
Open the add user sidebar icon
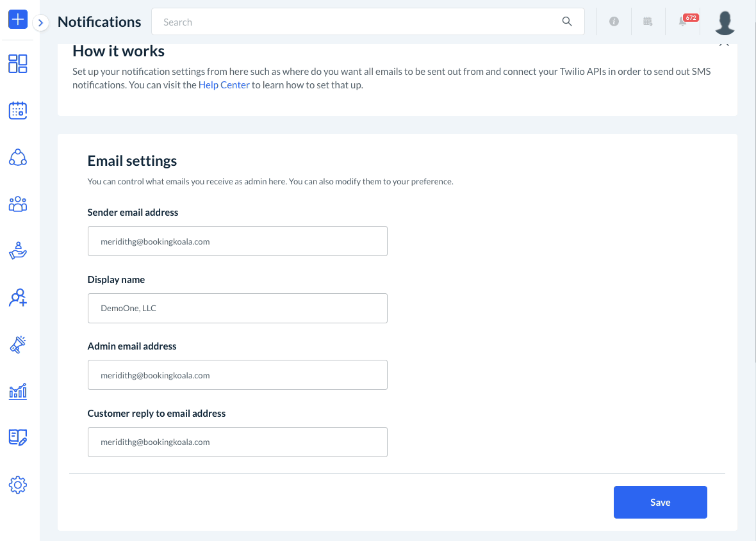[18, 298]
